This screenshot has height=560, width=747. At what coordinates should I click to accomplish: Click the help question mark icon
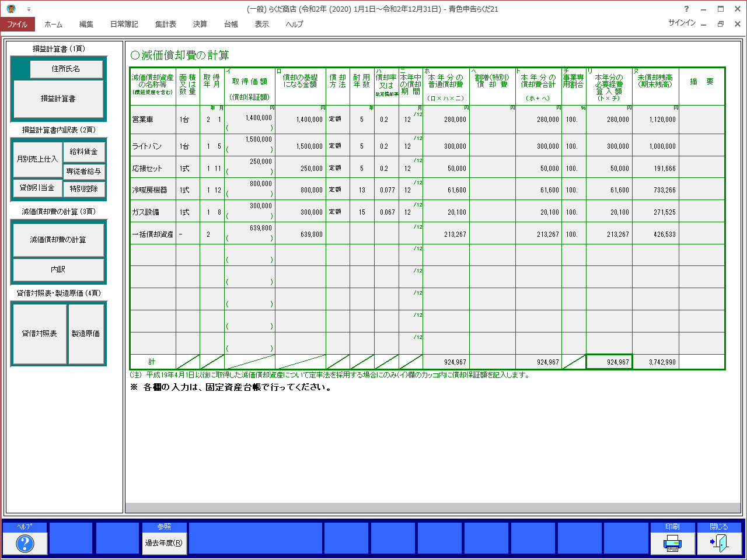click(25, 543)
